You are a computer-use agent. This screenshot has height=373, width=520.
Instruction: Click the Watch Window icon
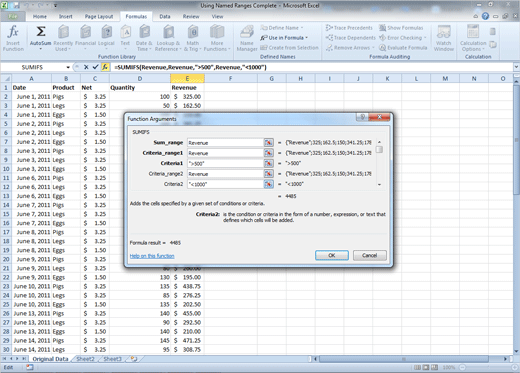coord(444,32)
